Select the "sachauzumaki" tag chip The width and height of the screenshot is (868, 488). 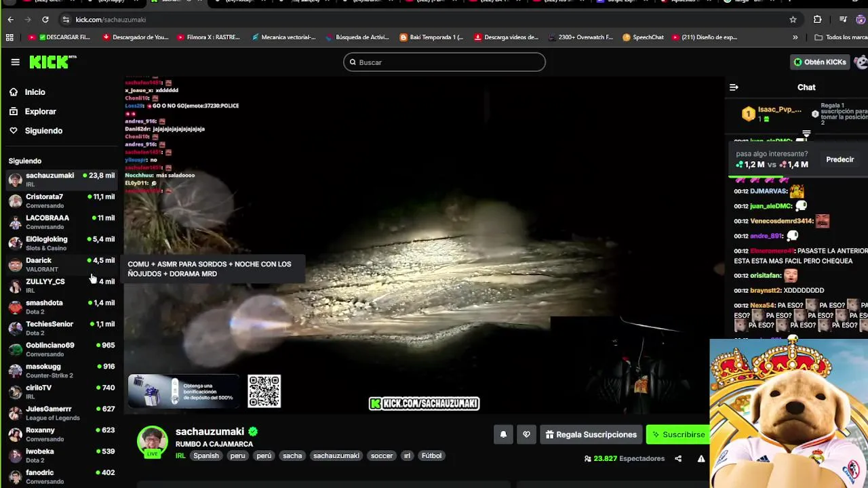(336, 456)
